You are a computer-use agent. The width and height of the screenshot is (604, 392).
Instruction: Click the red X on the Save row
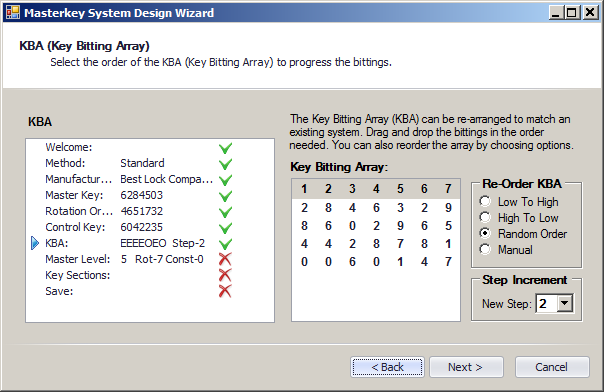coord(225,291)
